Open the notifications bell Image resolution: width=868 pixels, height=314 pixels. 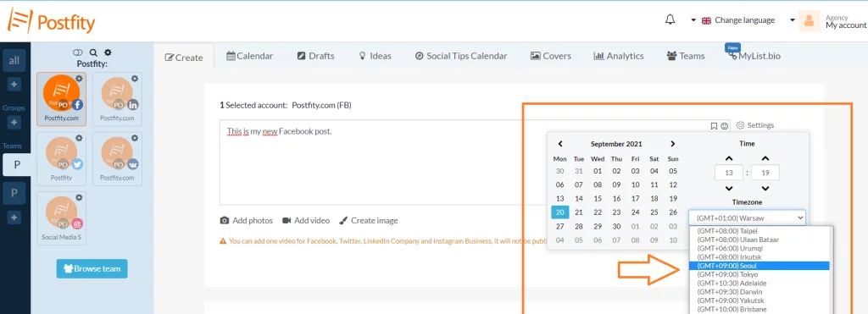pyautogui.click(x=670, y=20)
